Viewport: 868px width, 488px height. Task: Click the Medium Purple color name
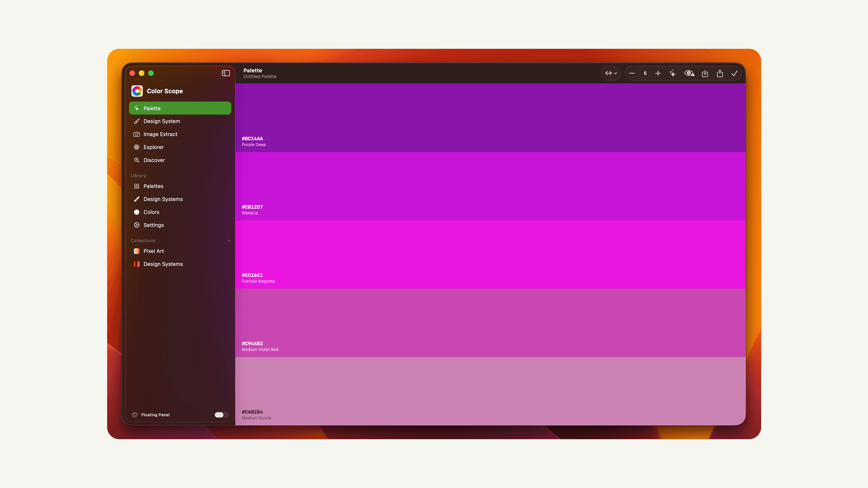tap(256, 418)
